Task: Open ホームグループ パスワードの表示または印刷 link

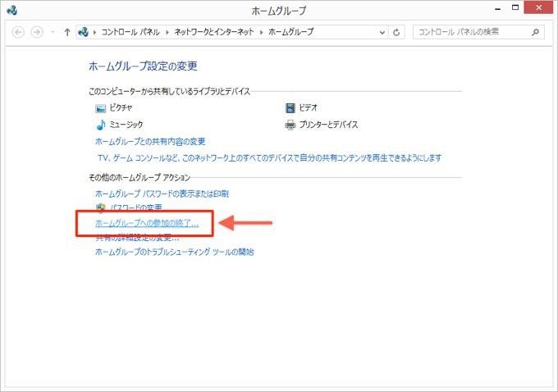Action: pyautogui.click(x=162, y=194)
